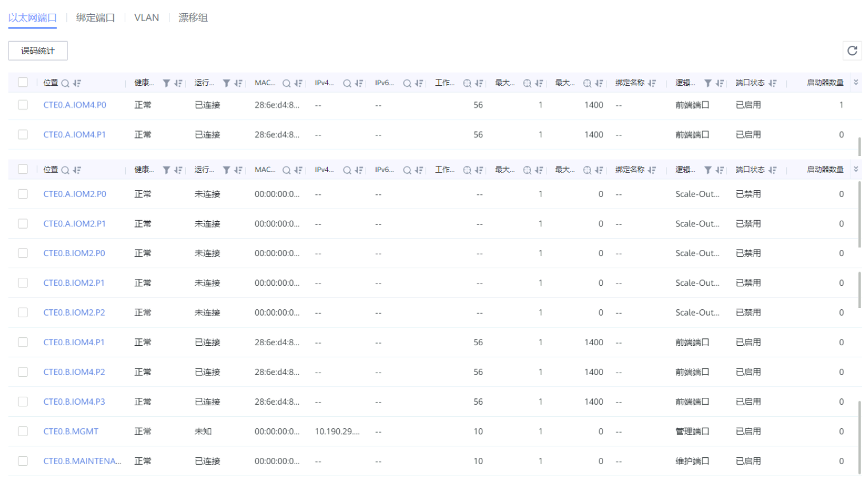Expand column chevron at end of topmost header

(x=856, y=83)
